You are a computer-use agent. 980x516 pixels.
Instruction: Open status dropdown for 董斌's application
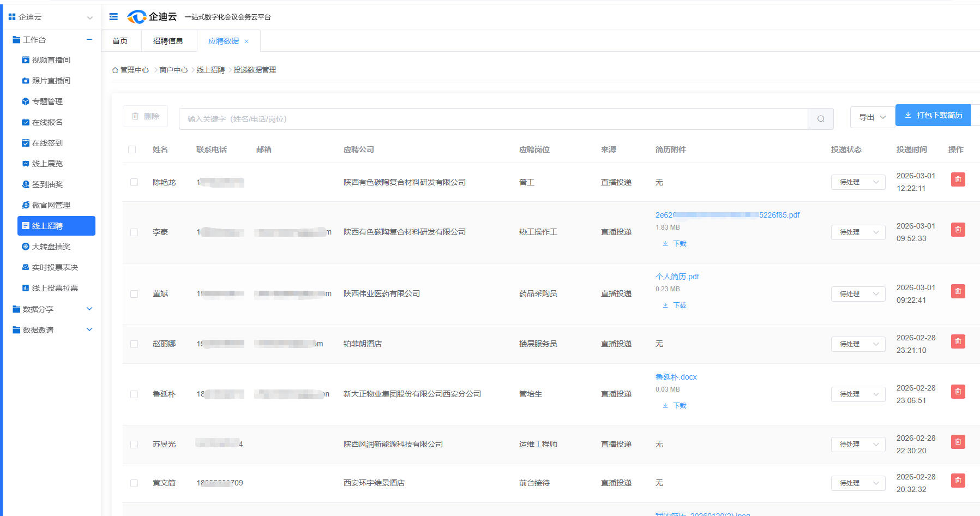(857, 294)
